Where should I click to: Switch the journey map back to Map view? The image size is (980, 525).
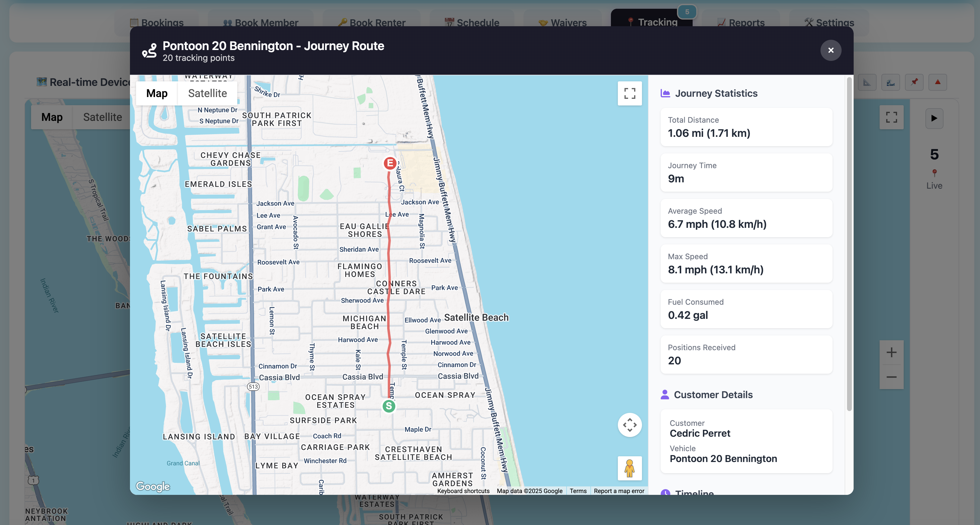click(x=156, y=93)
